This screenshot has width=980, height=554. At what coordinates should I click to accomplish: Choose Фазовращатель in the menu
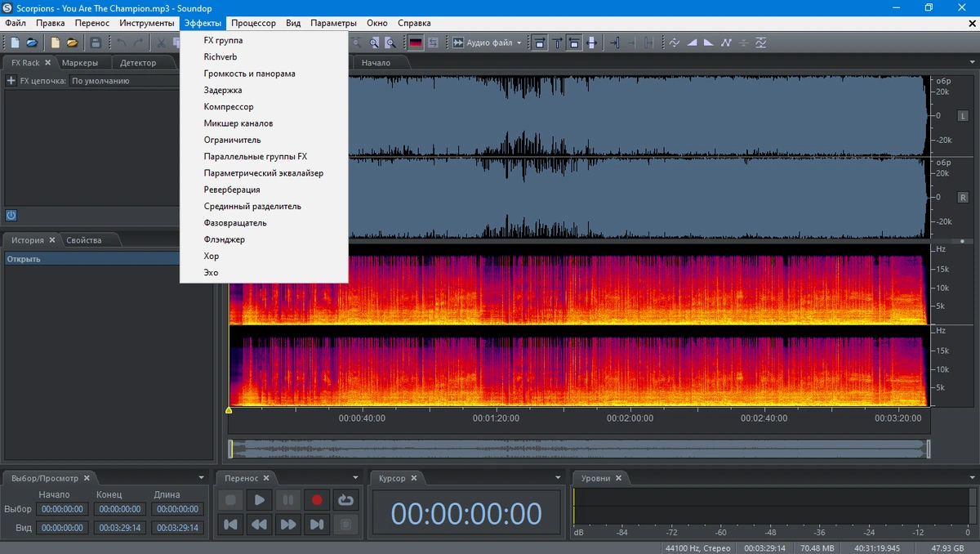click(x=264, y=223)
